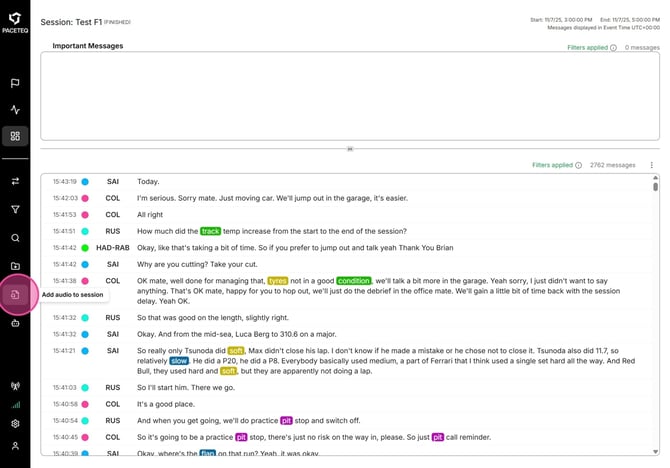Click the Add audio to session icon

click(15, 295)
